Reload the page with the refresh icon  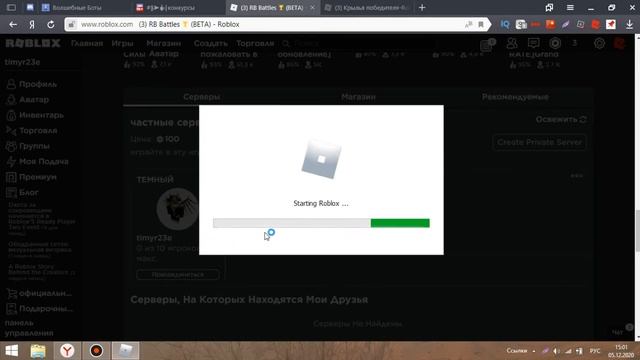pyautogui.click(x=51, y=24)
